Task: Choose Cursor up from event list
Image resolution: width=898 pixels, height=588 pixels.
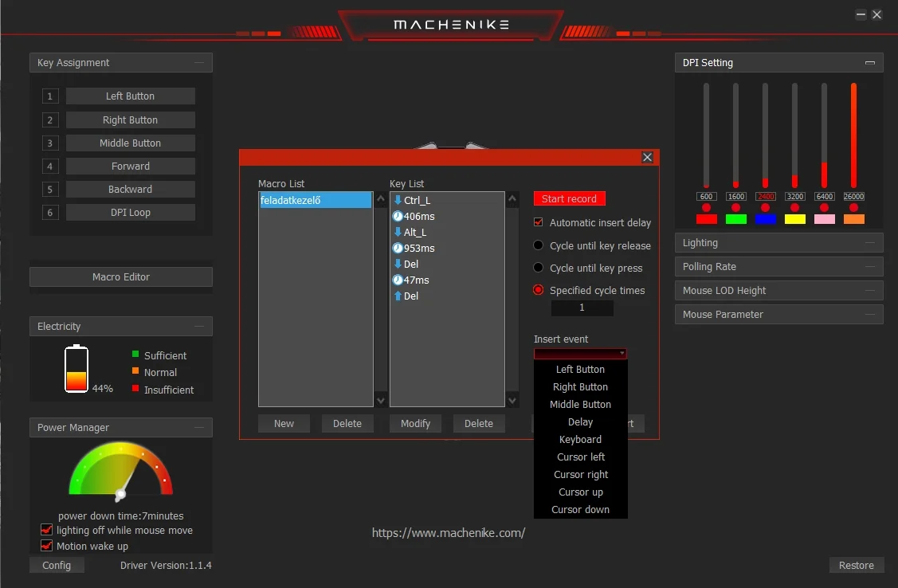Action: pos(580,492)
